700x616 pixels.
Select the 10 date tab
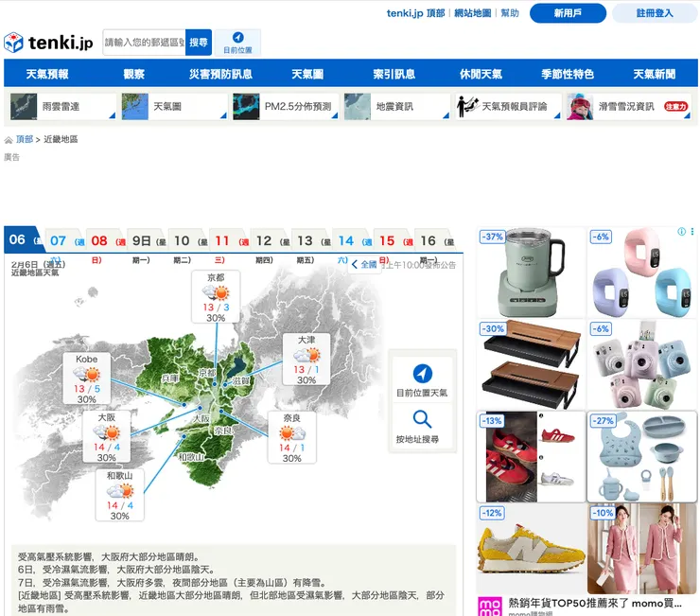pos(189,240)
